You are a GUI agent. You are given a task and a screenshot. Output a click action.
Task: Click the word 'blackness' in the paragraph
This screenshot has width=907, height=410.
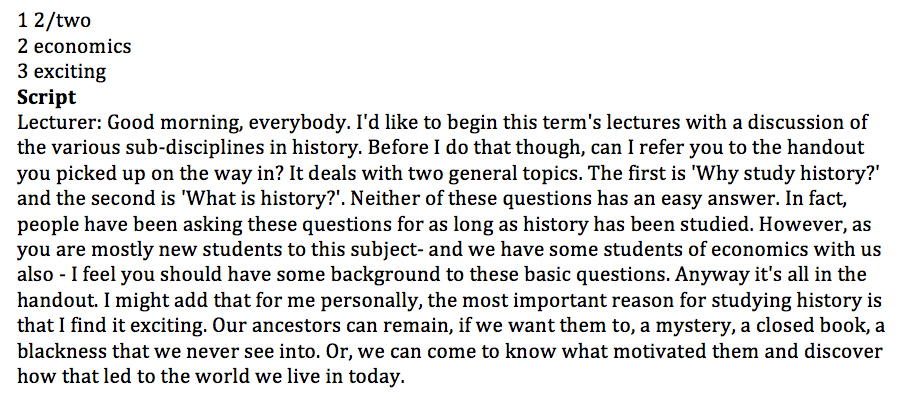(x=62, y=352)
